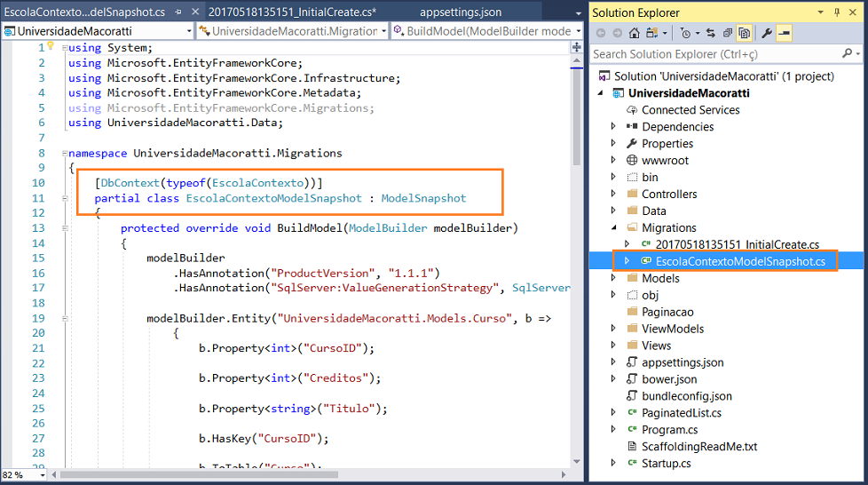Click Sync with Active Document icon

pos(711,33)
